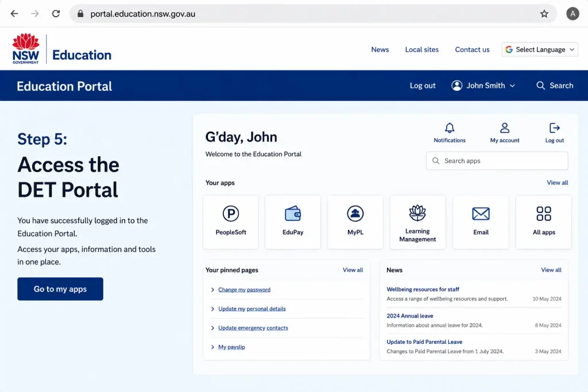Click the Education Portal title in header
Image resolution: width=588 pixels, height=392 pixels.
[64, 86]
